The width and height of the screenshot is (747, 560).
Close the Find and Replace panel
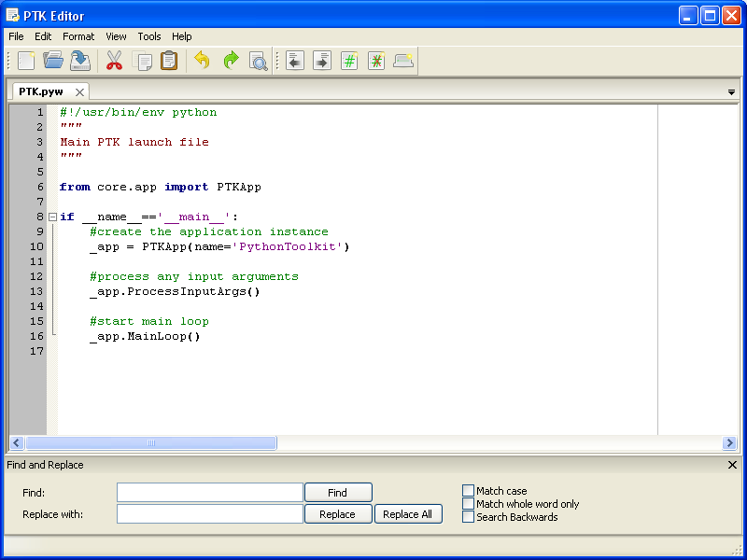(x=733, y=465)
